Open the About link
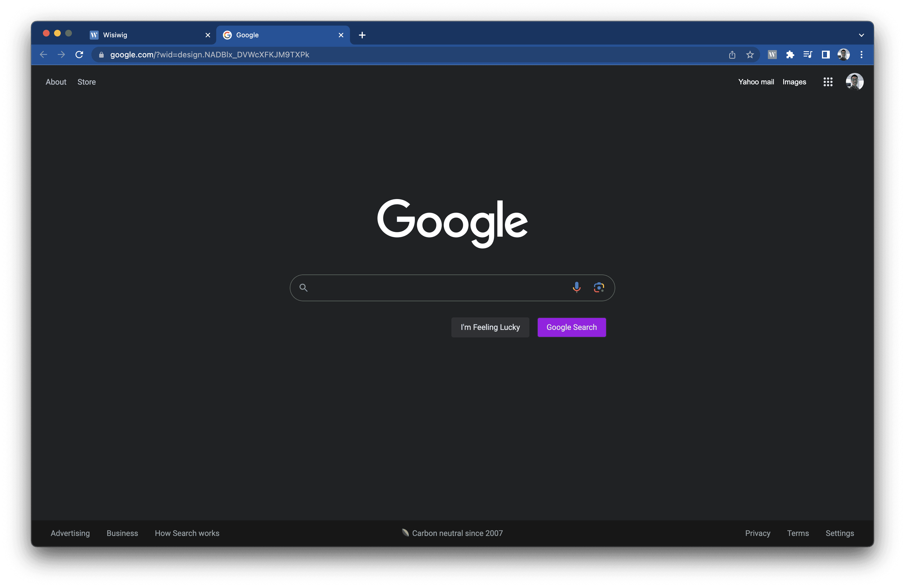The width and height of the screenshot is (905, 588). pos(56,82)
